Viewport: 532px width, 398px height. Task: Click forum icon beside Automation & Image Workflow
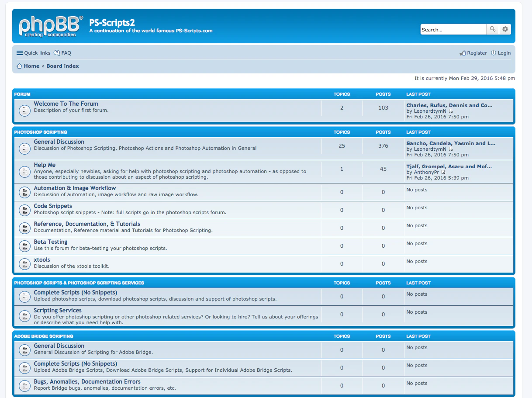pos(24,192)
